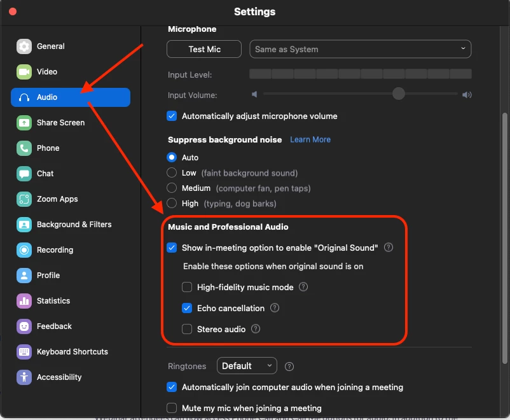This screenshot has width=510, height=420.
Task: Toggle Show in-meeting Original Sound option
Action: (x=172, y=248)
